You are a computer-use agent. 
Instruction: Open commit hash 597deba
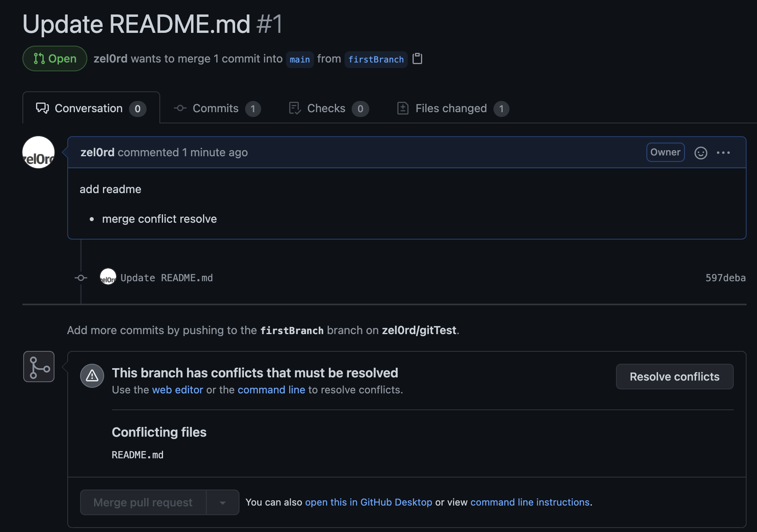[x=725, y=278]
